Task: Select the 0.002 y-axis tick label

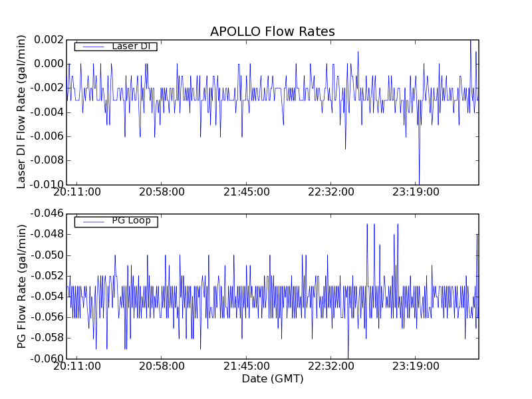Action: point(49,40)
